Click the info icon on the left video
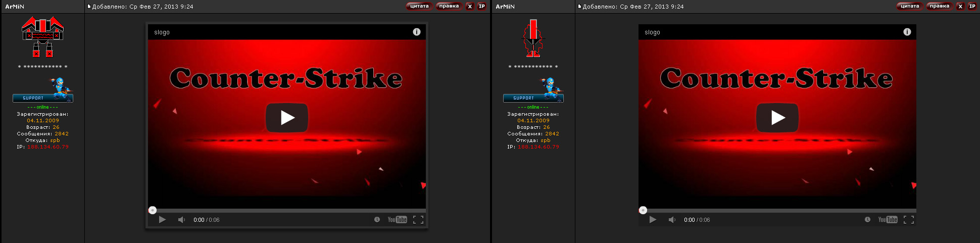 [416, 32]
